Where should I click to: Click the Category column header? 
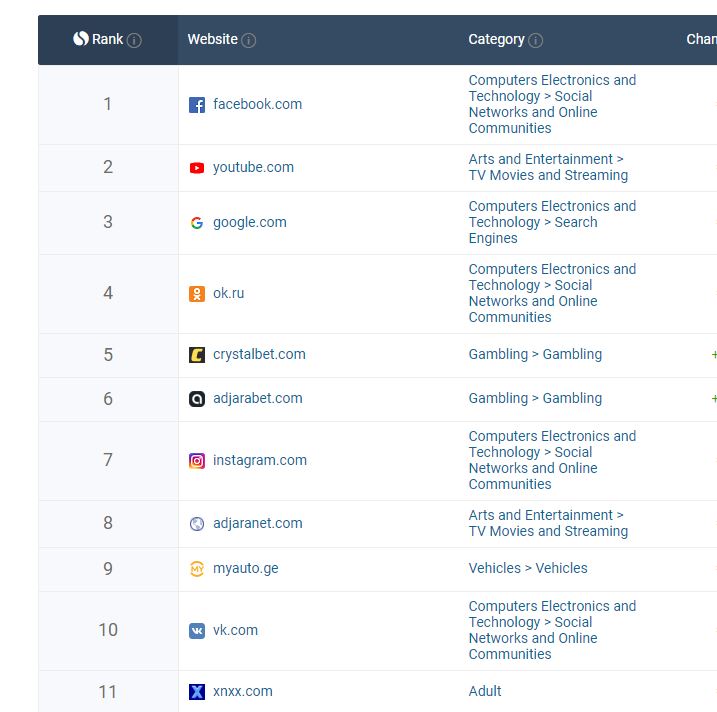[497, 39]
